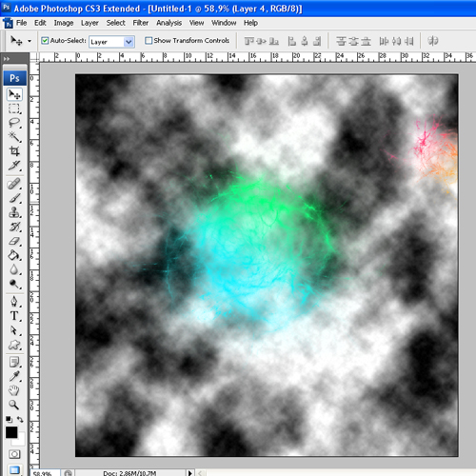Click the white background color swatch
Screen dimensions: 476x476
[20, 441]
